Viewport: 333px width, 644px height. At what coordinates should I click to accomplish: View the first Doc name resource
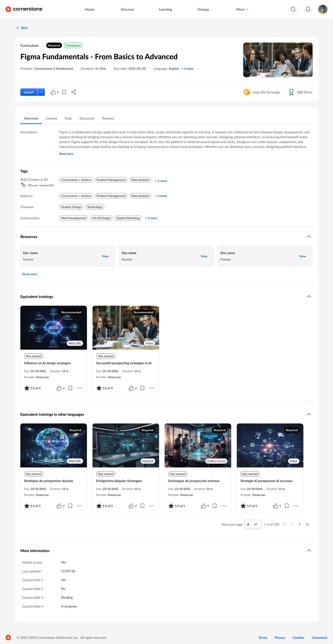coord(105,256)
